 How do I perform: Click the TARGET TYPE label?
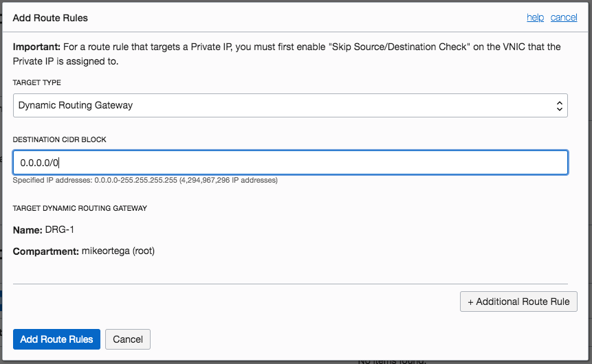(x=37, y=82)
